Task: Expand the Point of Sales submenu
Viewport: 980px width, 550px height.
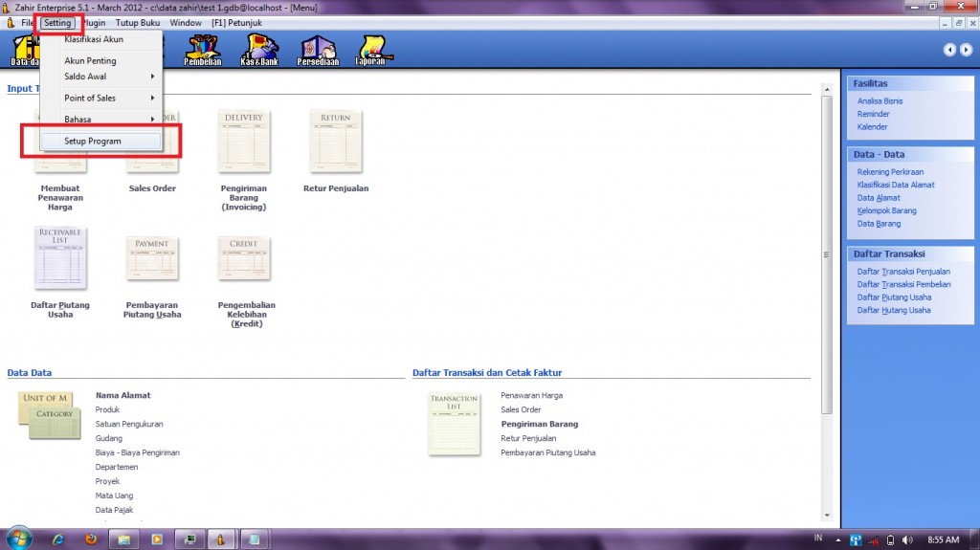Action: 100,99
